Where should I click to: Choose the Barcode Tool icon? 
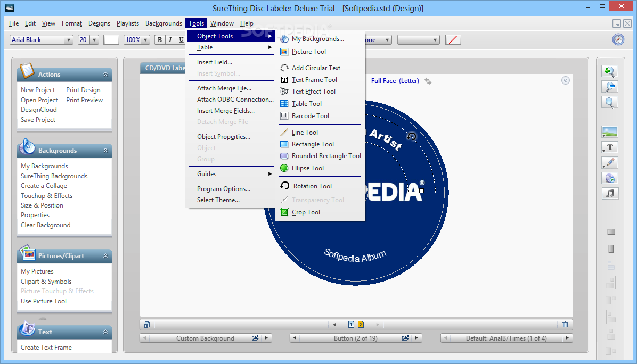click(284, 115)
